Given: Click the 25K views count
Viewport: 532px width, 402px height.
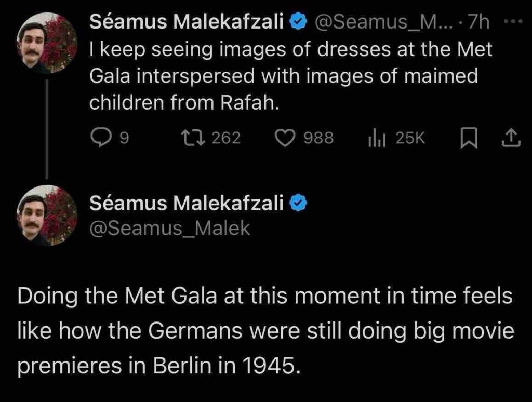Looking at the screenshot, I should pyautogui.click(x=410, y=138).
